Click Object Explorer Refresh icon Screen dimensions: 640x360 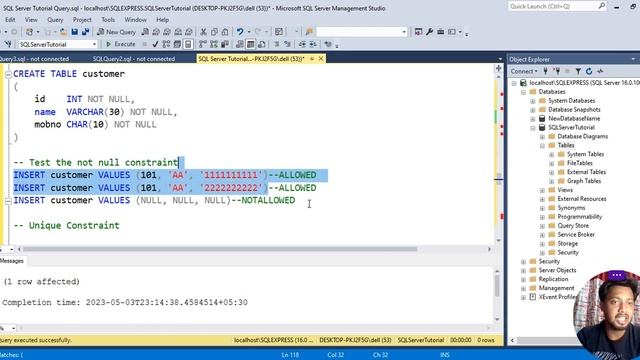(x=589, y=71)
